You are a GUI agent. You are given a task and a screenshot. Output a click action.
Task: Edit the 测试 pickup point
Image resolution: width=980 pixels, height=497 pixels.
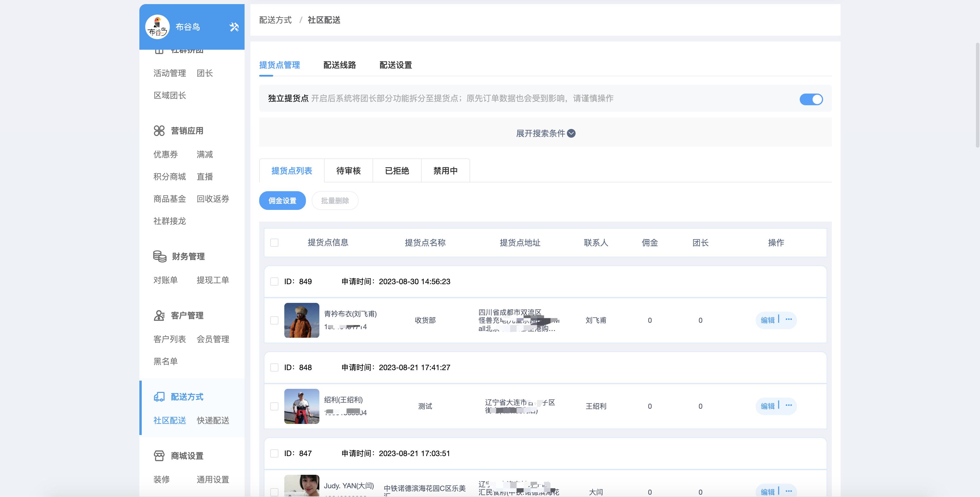pyautogui.click(x=768, y=406)
